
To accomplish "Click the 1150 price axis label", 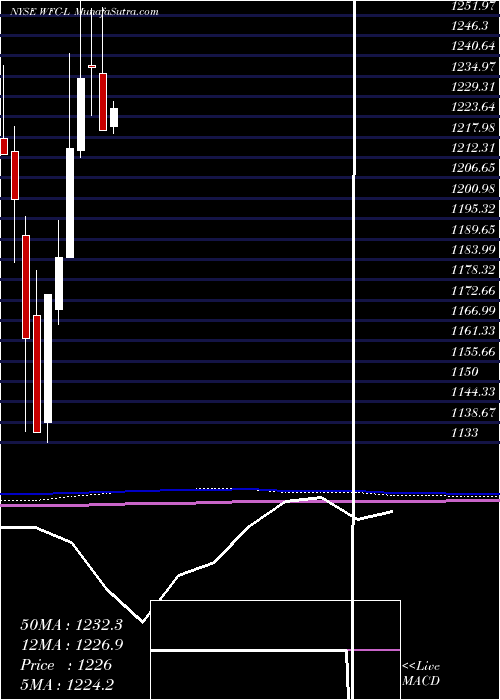I will click(465, 372).
